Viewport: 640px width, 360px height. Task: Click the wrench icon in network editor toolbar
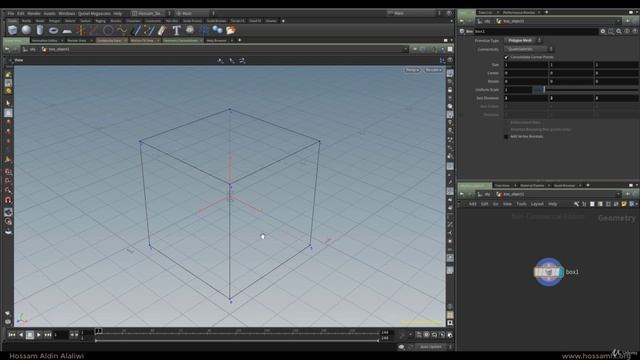click(x=576, y=204)
